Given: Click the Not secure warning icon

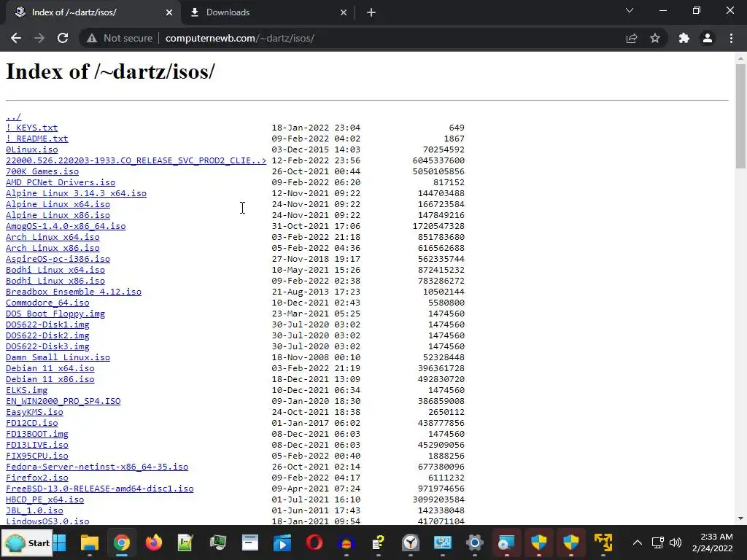Looking at the screenshot, I should [92, 38].
